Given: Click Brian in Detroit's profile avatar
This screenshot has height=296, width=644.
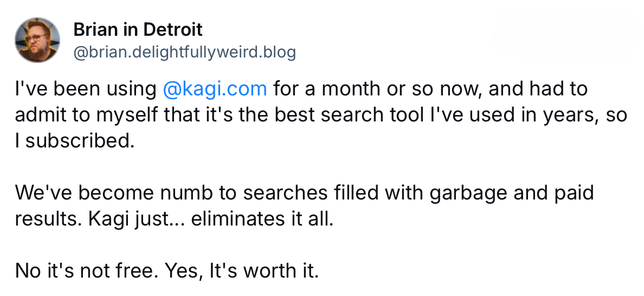Looking at the screenshot, I should point(37,39).
